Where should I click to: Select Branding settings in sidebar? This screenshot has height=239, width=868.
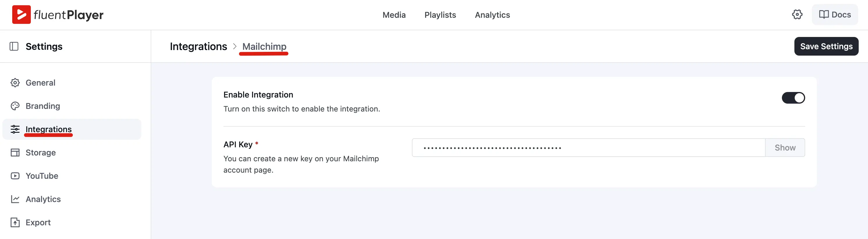click(72, 106)
